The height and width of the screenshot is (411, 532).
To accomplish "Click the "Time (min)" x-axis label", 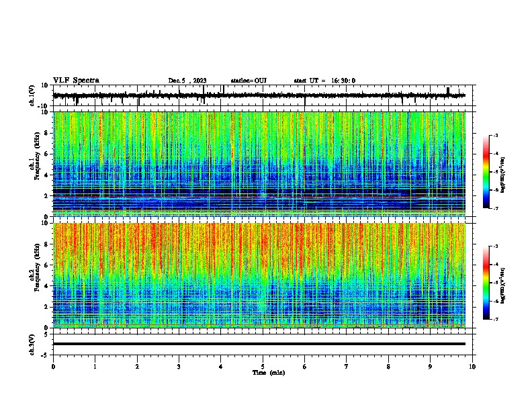I will (269, 373).
